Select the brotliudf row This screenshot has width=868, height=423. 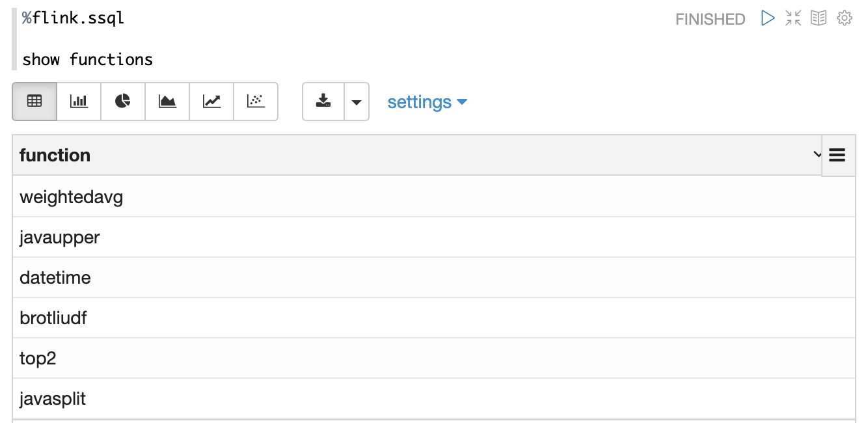[53, 318]
